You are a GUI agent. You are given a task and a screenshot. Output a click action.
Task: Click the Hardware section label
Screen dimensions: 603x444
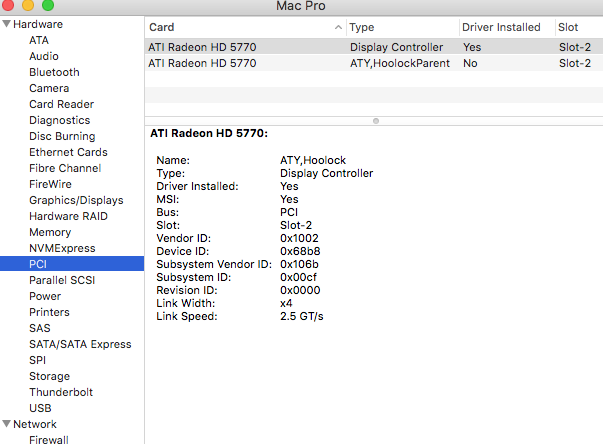click(x=38, y=24)
